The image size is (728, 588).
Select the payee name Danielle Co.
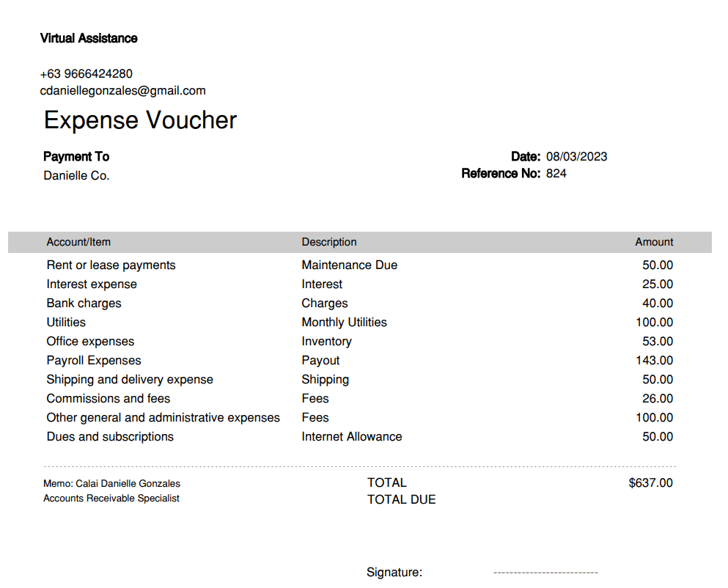click(x=76, y=175)
